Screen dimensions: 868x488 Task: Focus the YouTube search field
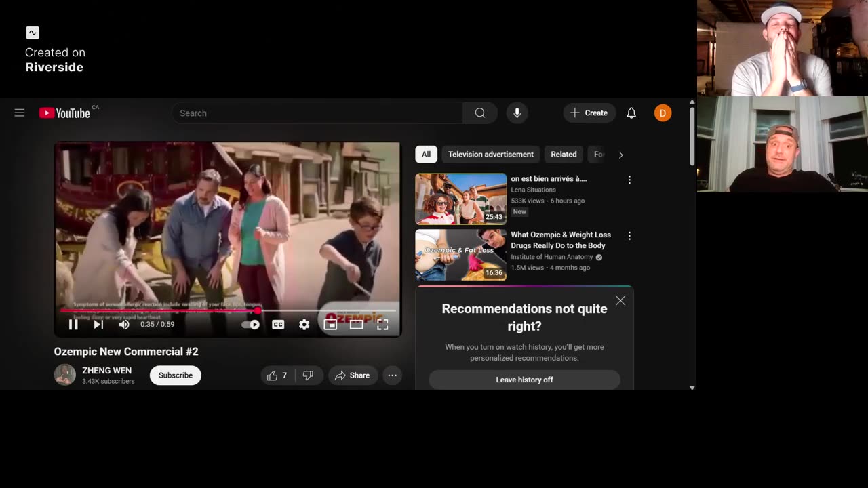point(317,113)
